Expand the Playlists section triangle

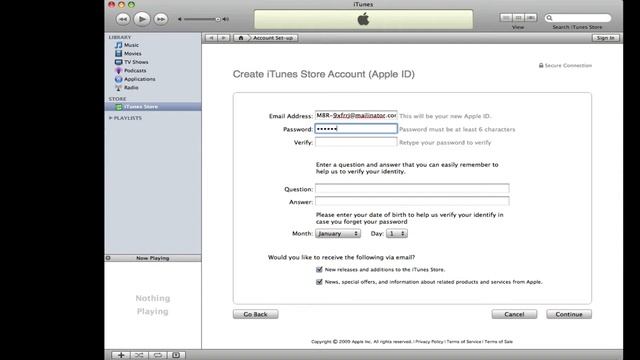coord(110,118)
